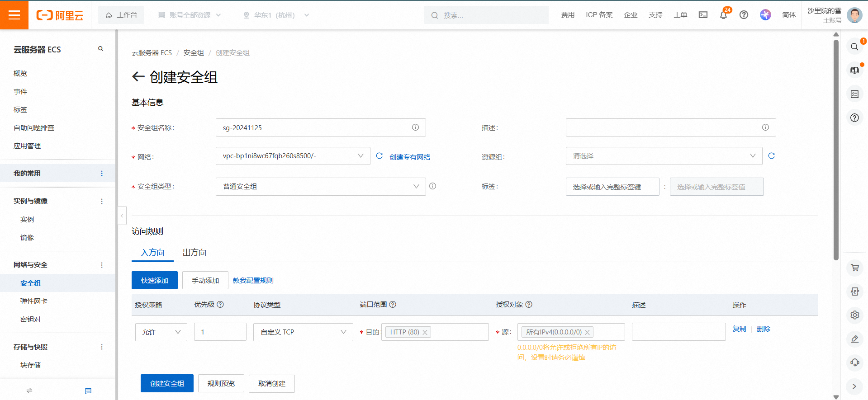Click 删除 in the rule row
Viewport: 868px width, 400px height.
764,329
